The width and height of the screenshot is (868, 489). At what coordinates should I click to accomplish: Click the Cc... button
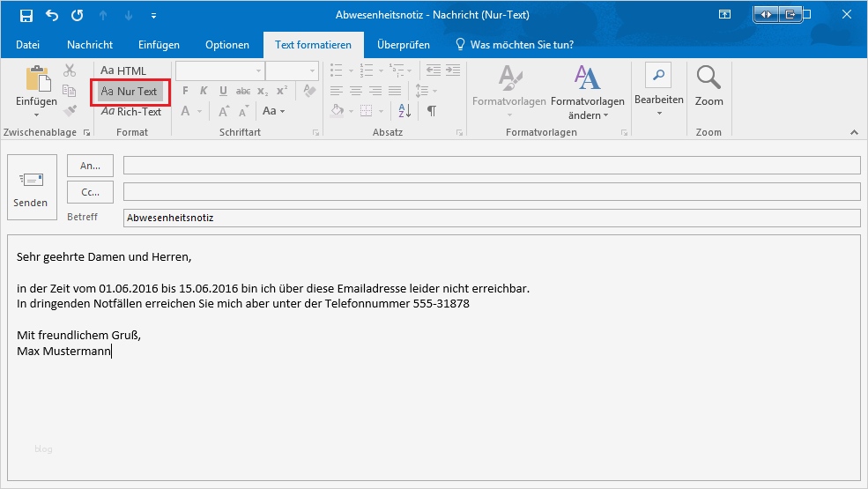[90, 191]
